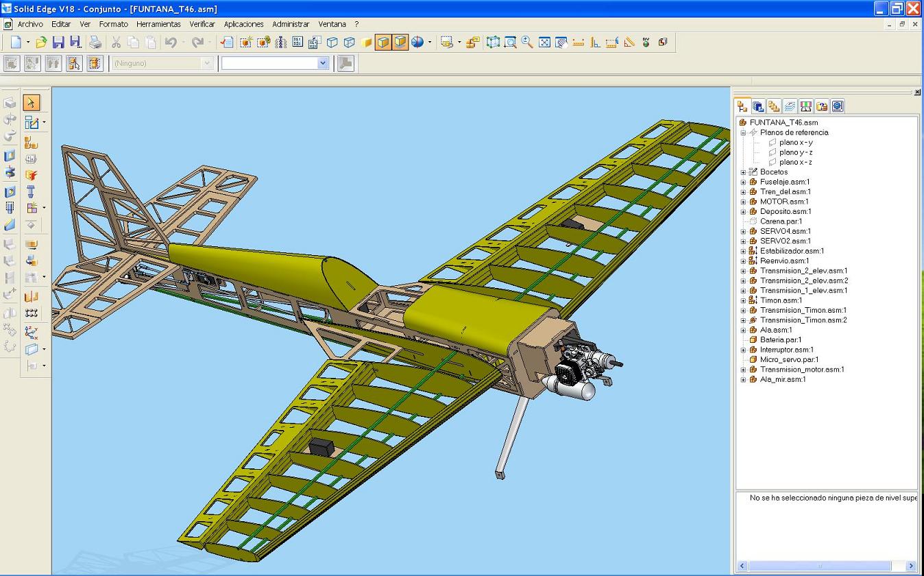Image resolution: width=924 pixels, height=576 pixels.
Task: Click the Save file icon
Action: tap(58, 43)
